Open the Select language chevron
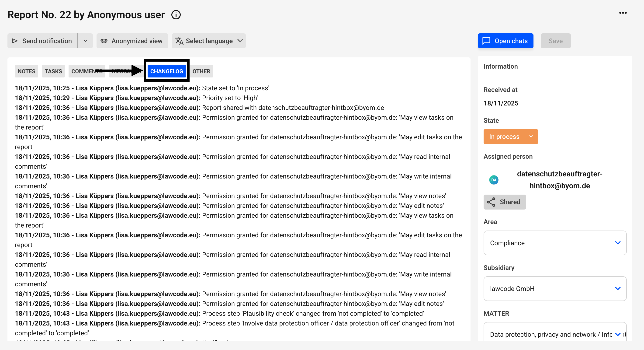 pyautogui.click(x=240, y=41)
